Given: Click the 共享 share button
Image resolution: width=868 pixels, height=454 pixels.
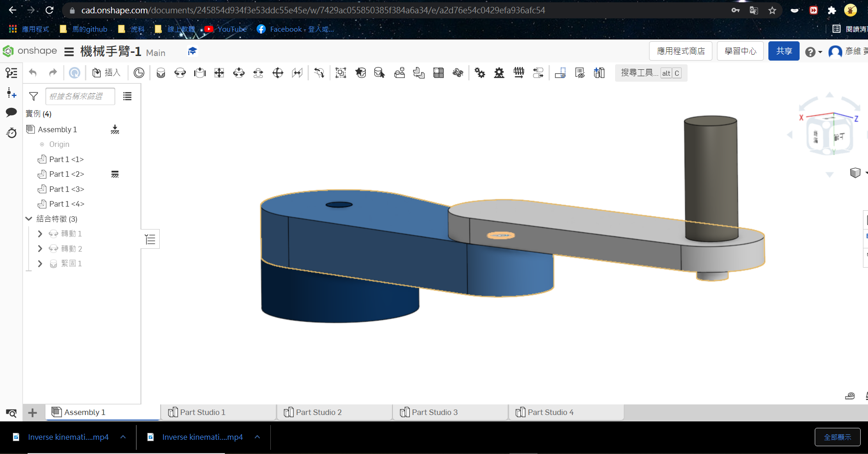Looking at the screenshot, I should [x=784, y=51].
